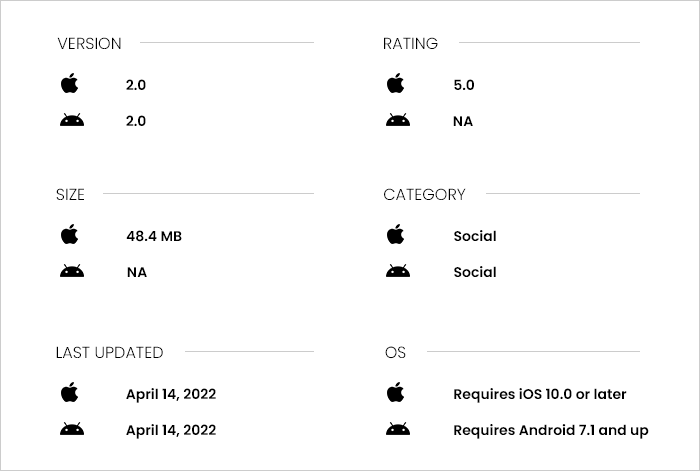
Task: Click the Apple icon under Version
Action: (70, 83)
